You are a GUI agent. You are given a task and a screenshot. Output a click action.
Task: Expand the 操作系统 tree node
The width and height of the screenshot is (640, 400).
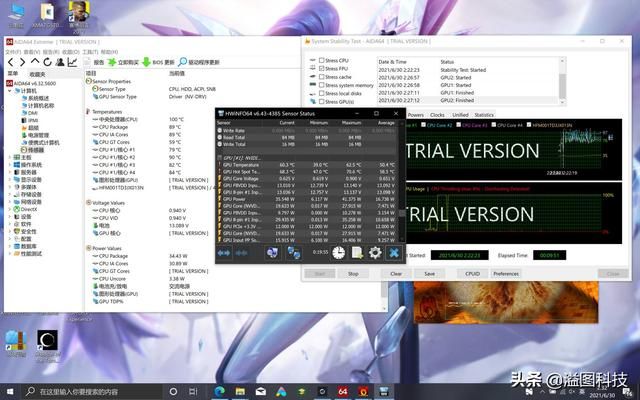pos(10,164)
